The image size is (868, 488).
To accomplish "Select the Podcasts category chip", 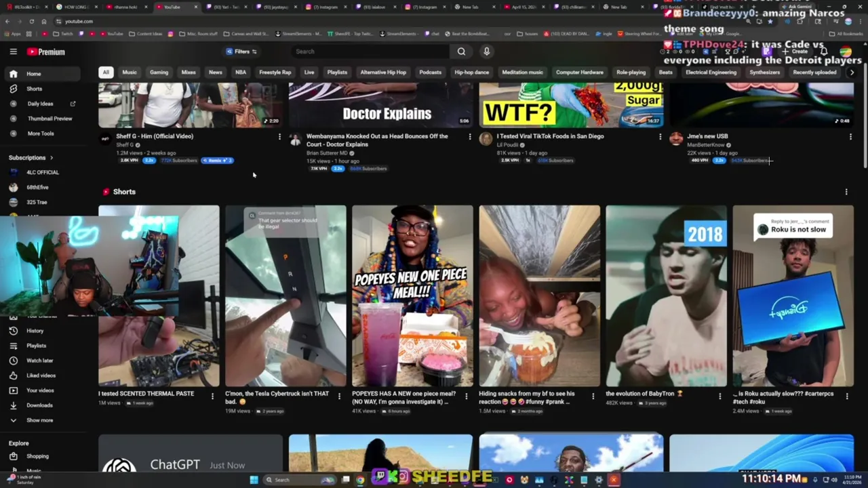I will pos(430,73).
